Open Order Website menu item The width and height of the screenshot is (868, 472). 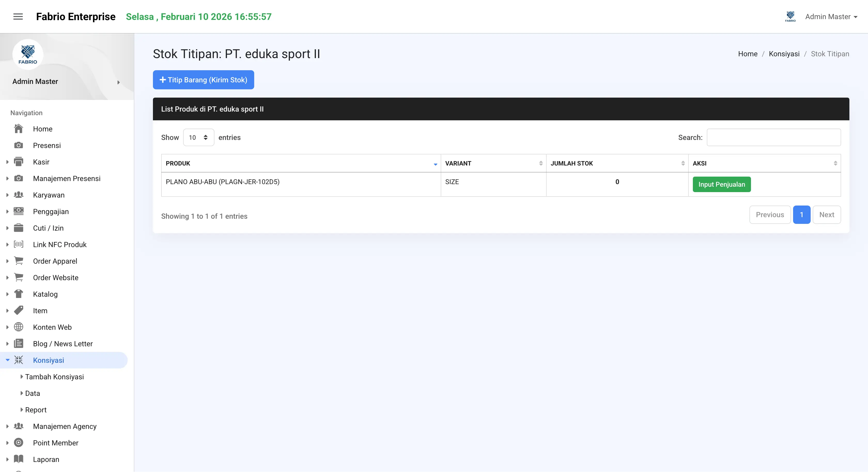pyautogui.click(x=56, y=277)
